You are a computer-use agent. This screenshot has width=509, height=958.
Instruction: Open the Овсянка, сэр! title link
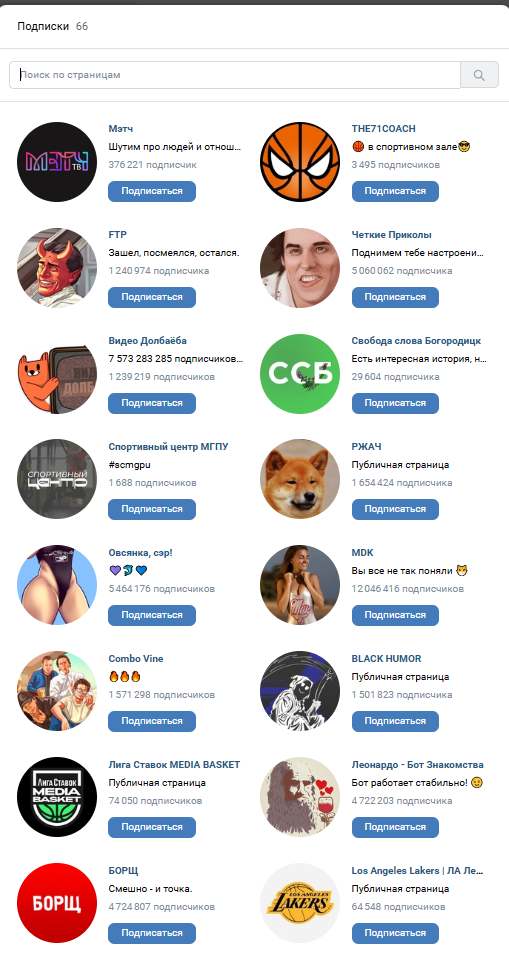point(141,553)
